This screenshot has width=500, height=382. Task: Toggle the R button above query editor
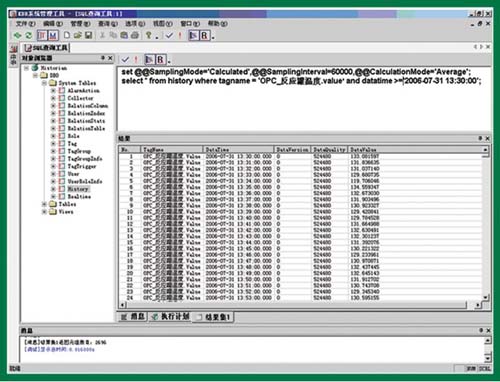click(x=160, y=60)
